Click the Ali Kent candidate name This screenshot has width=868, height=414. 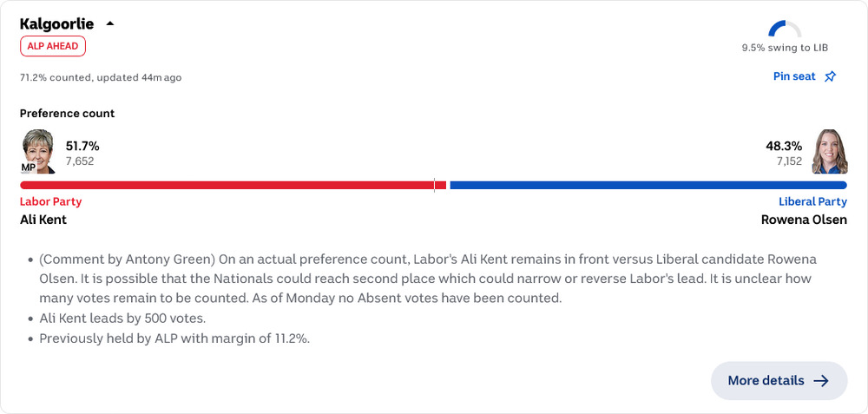(43, 220)
